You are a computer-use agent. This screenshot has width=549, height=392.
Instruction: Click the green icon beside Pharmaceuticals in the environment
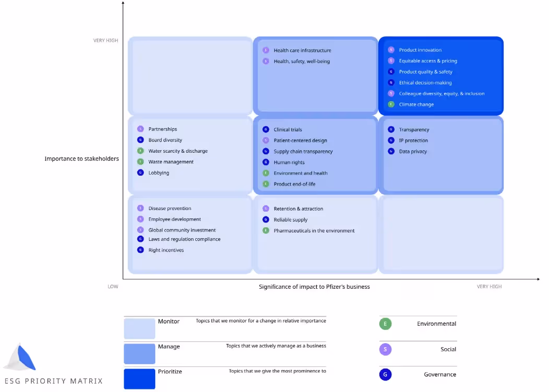(x=266, y=230)
